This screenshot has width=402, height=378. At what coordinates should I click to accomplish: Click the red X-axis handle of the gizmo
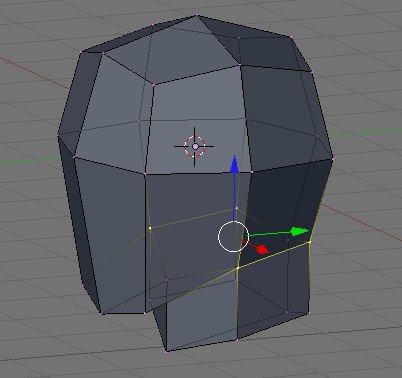(263, 249)
